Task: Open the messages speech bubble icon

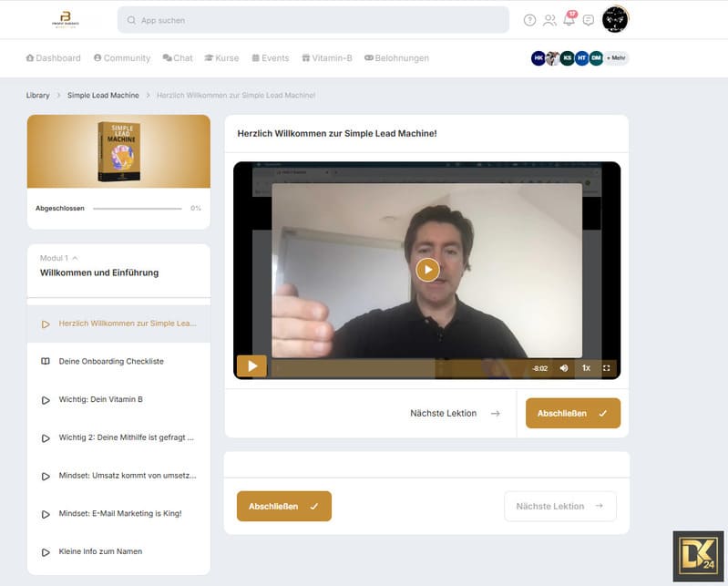Action: [x=589, y=20]
